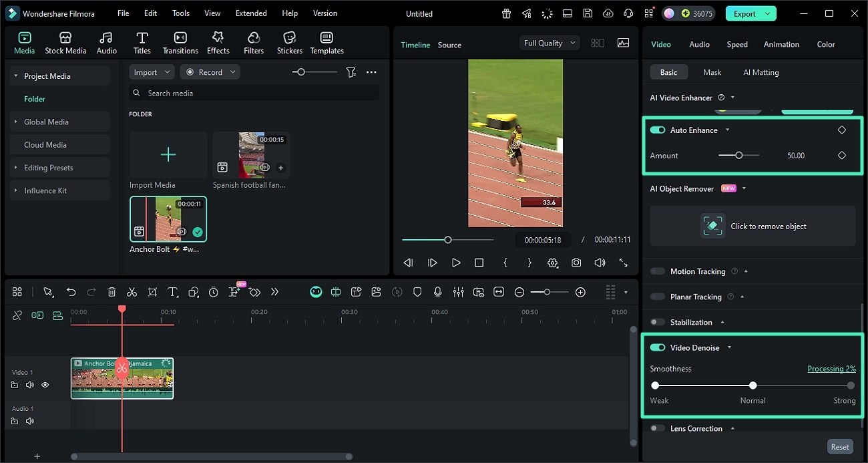The height and width of the screenshot is (463, 868).
Task: Switch to the Color tab
Action: (825, 44)
